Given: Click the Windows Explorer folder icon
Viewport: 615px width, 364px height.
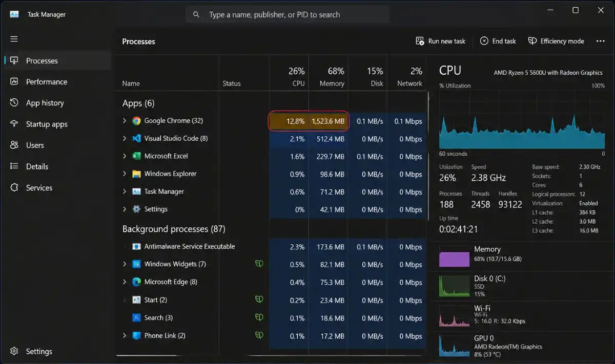Looking at the screenshot, I should pyautogui.click(x=136, y=174).
